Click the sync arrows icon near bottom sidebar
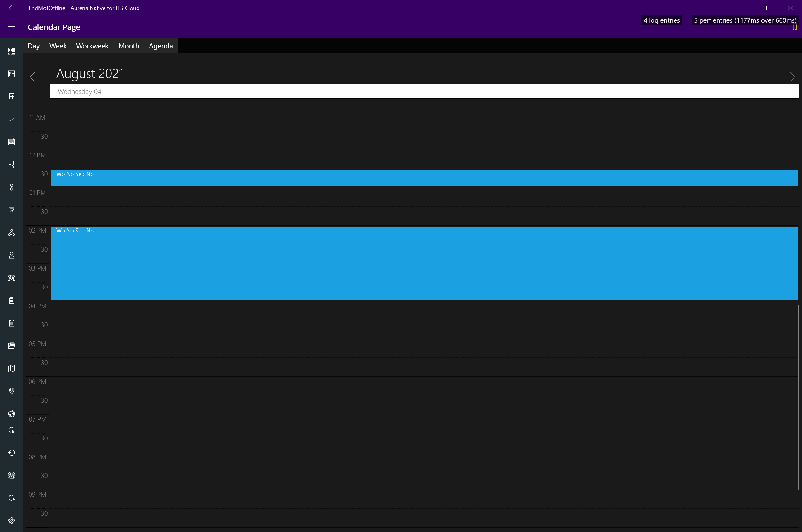 click(x=12, y=497)
